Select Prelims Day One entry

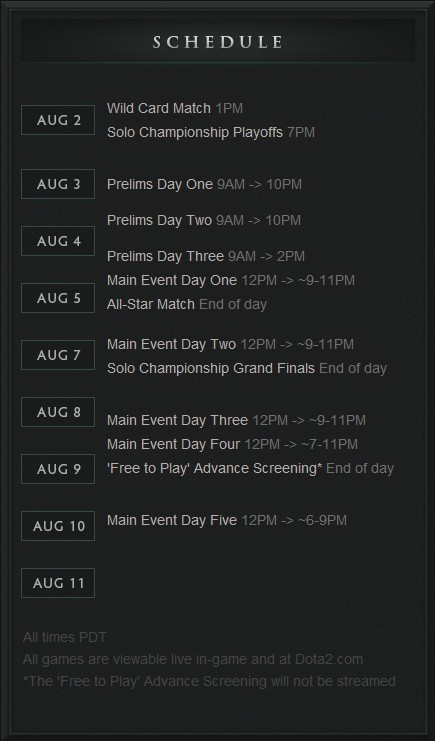pos(204,184)
